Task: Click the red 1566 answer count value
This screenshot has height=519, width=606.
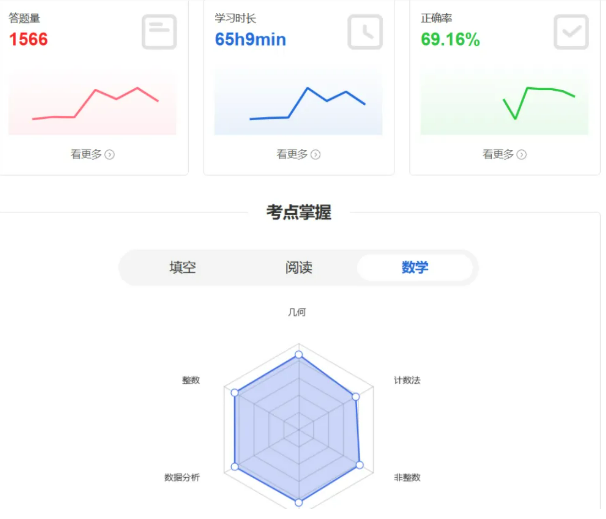Action: [28, 40]
